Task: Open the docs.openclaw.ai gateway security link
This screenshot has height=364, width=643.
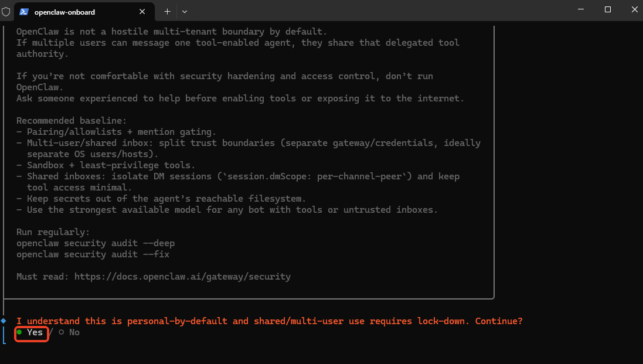Action: pyautogui.click(x=182, y=276)
